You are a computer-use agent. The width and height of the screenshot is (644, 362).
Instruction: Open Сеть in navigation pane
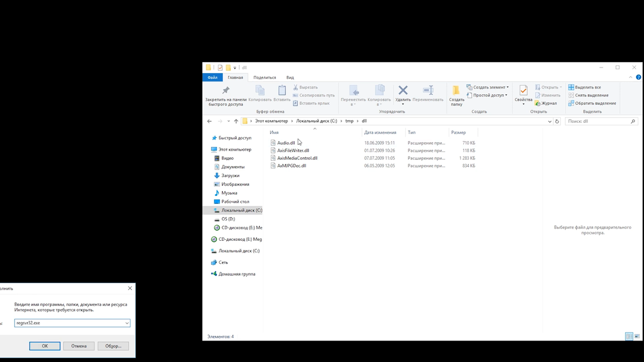click(223, 262)
